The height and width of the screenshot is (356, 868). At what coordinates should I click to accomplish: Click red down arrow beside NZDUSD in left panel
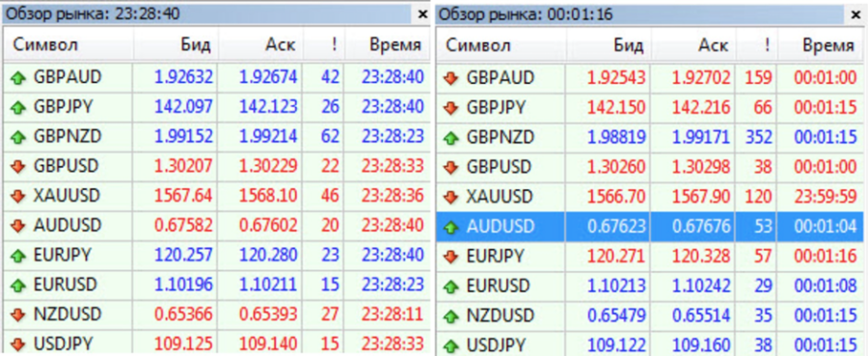[x=18, y=315]
